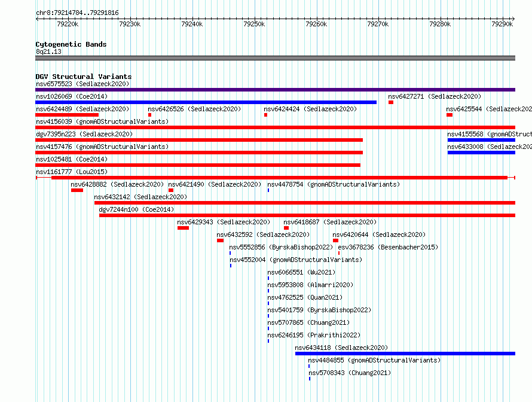Open nsv4478754 (gnomADStructuralVariants) label

point(334,184)
